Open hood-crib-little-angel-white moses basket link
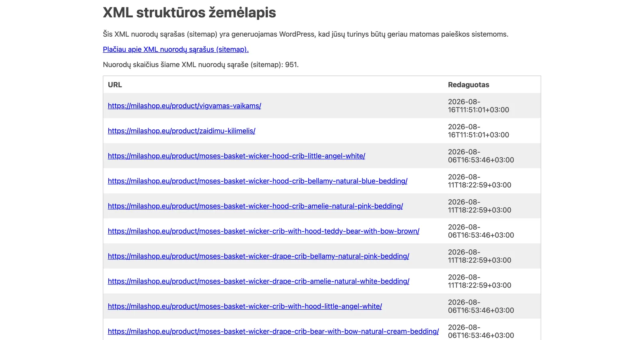The width and height of the screenshot is (644, 340). (x=236, y=156)
